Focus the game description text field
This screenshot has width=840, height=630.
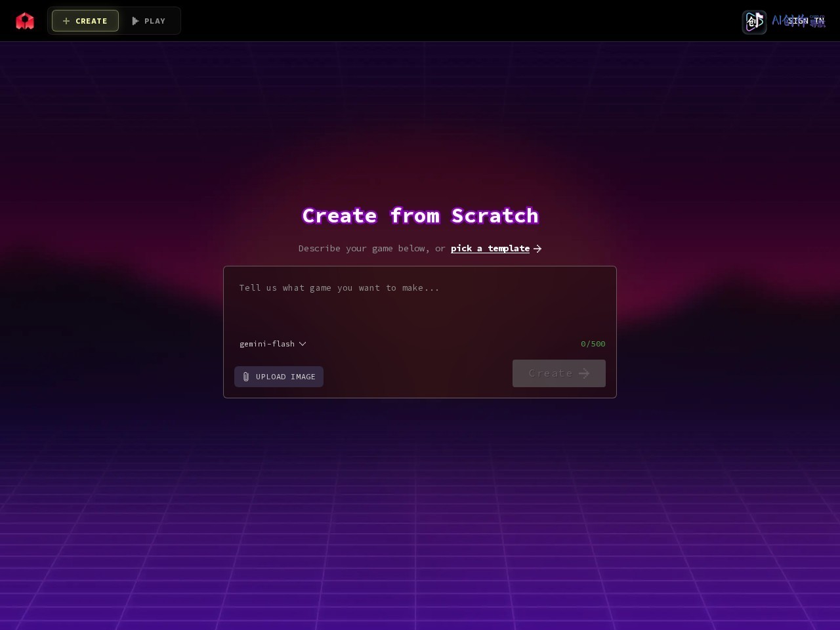tap(420, 303)
